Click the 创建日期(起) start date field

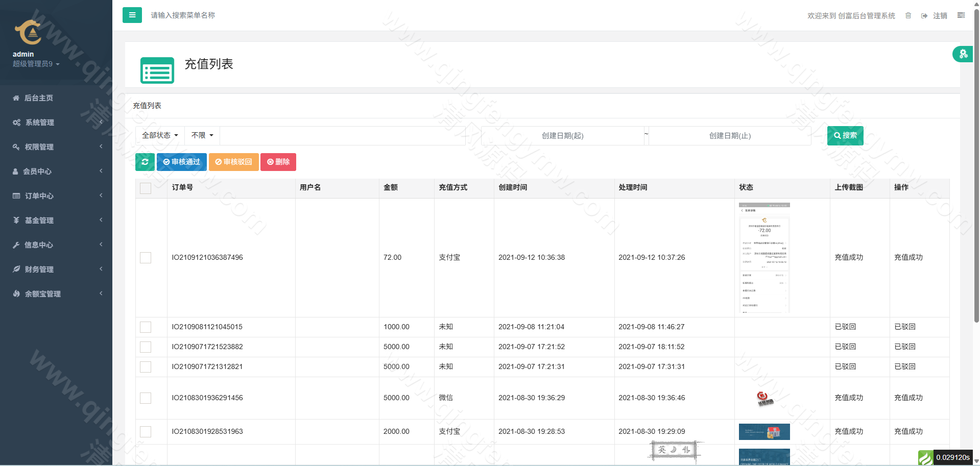pos(562,136)
